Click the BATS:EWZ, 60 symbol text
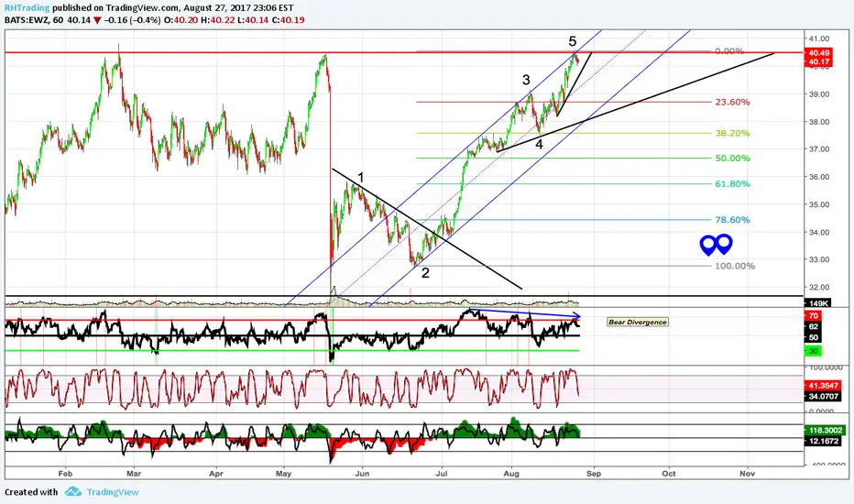The image size is (854, 504). click(x=34, y=20)
